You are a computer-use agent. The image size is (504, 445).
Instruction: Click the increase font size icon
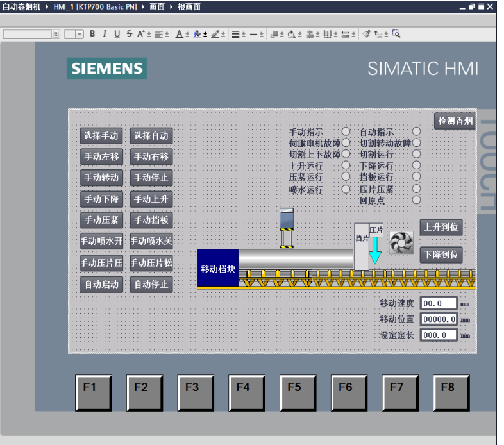click(x=141, y=34)
